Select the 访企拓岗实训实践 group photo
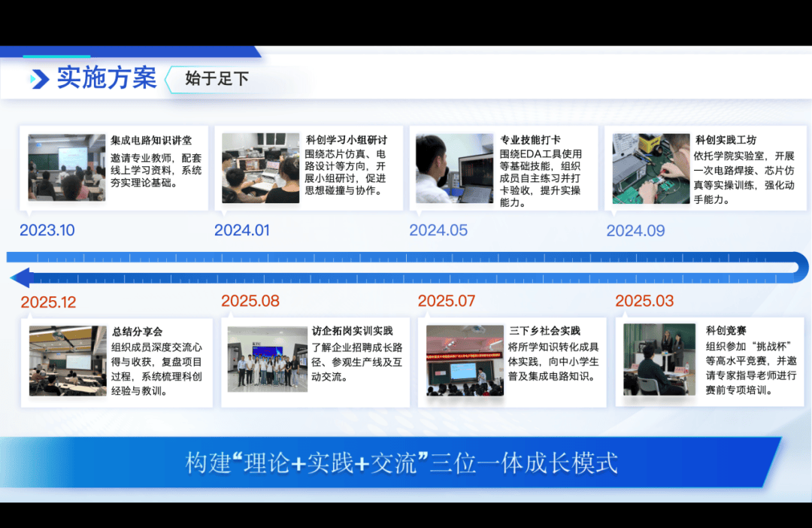 [267, 359]
